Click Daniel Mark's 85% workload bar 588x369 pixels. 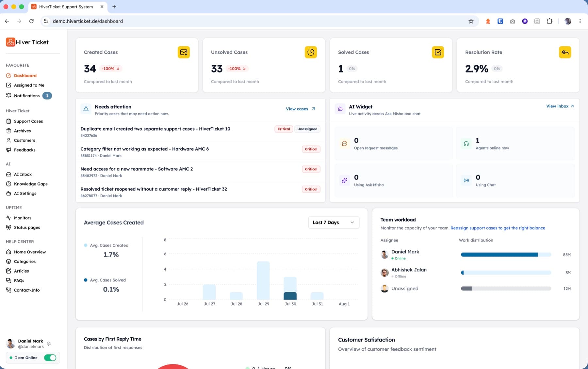pyautogui.click(x=506, y=254)
